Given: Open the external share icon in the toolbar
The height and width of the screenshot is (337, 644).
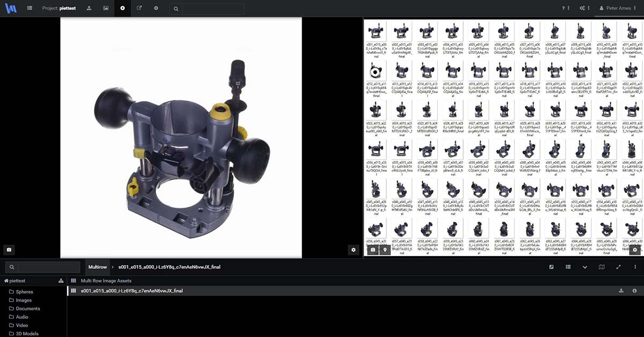Looking at the screenshot, I should click(139, 8).
